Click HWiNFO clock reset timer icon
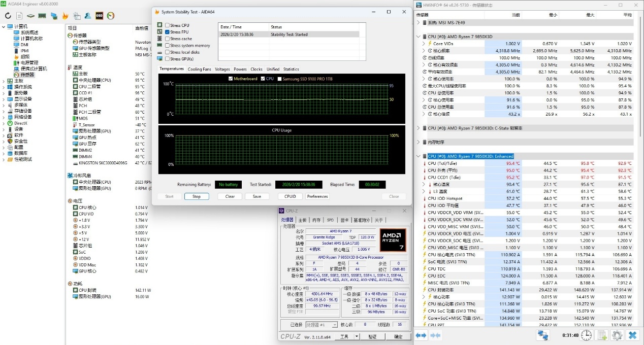 pos(586,335)
